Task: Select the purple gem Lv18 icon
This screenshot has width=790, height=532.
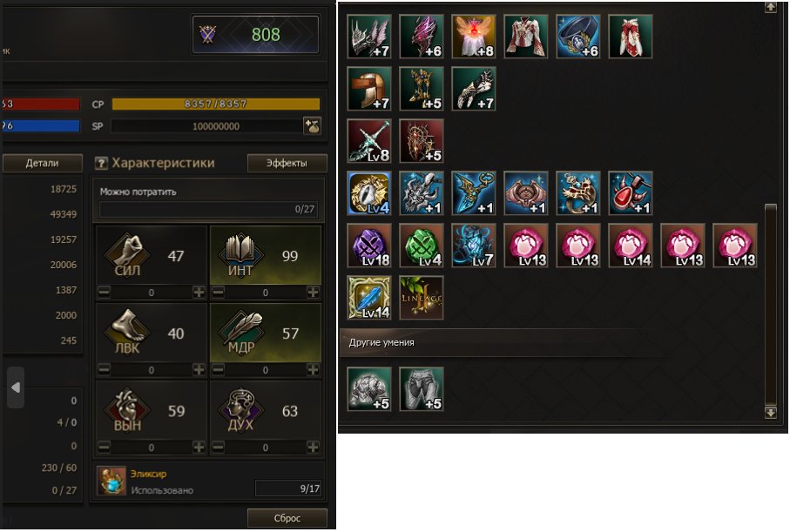Action: pos(369,246)
